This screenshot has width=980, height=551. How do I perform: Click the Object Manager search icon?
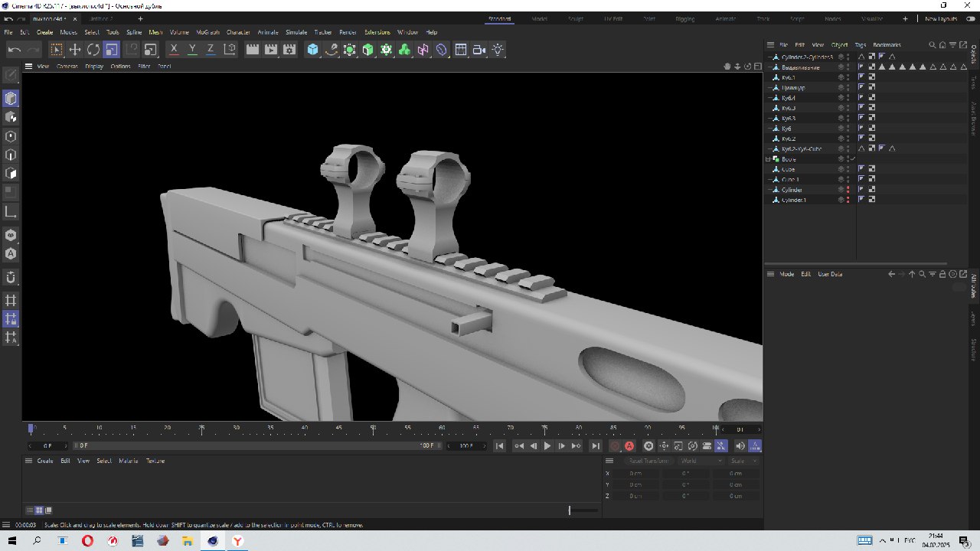click(x=932, y=45)
